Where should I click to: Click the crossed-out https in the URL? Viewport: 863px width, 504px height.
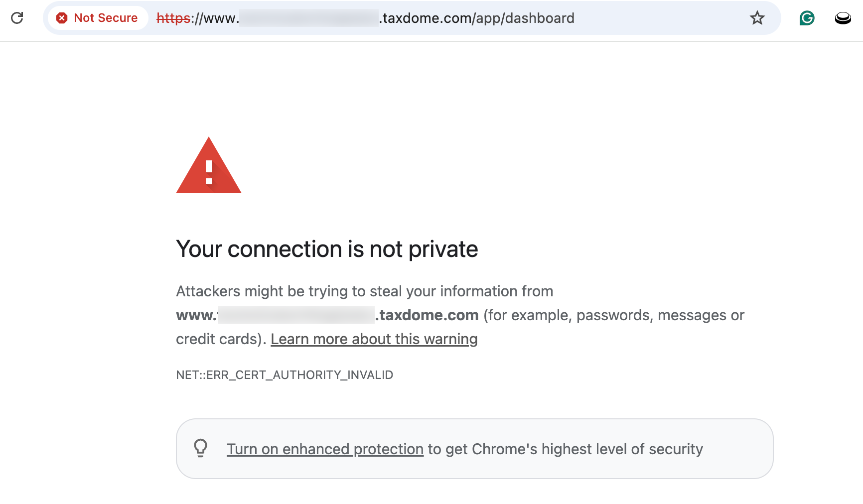tap(173, 18)
